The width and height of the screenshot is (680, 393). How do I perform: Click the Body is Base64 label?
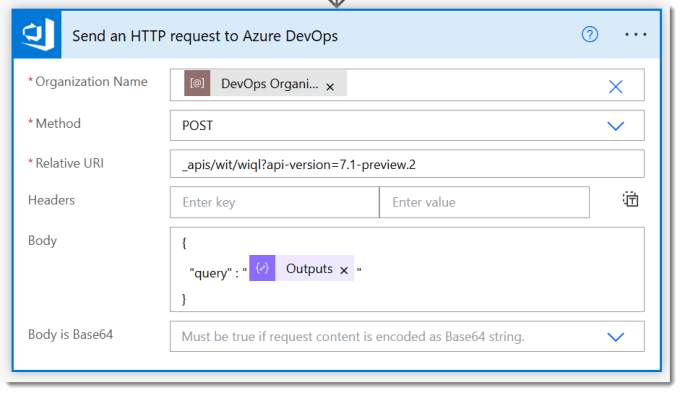70,334
